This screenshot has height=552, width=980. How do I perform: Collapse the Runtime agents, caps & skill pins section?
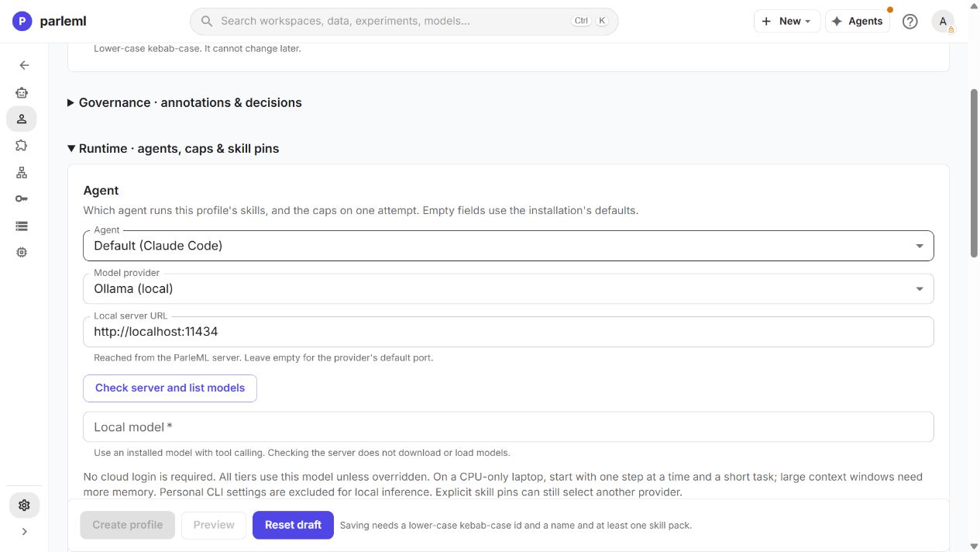(x=173, y=148)
